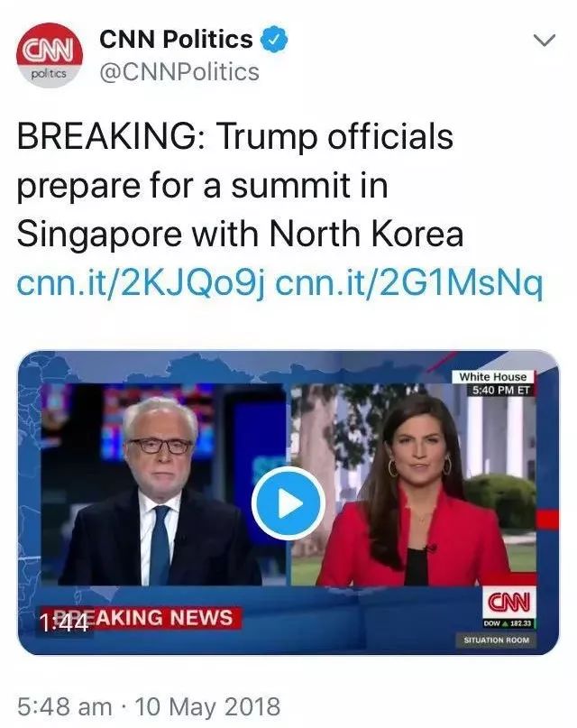Click the BREAKING NEWS banner in video
The image size is (577, 728).
click(x=141, y=618)
